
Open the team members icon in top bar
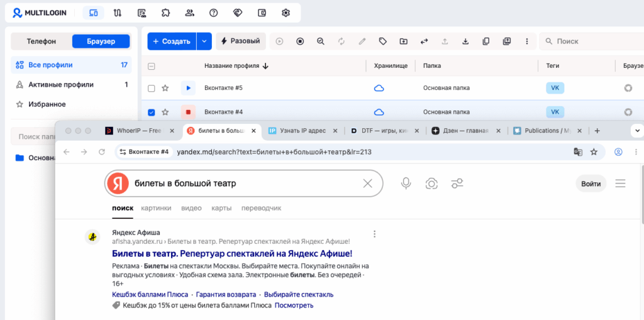(x=189, y=13)
